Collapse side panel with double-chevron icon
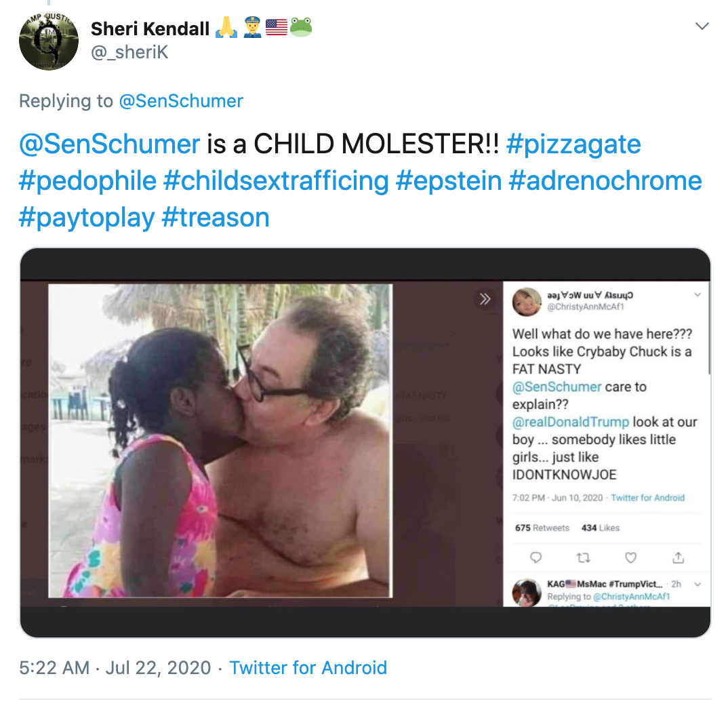 485,299
